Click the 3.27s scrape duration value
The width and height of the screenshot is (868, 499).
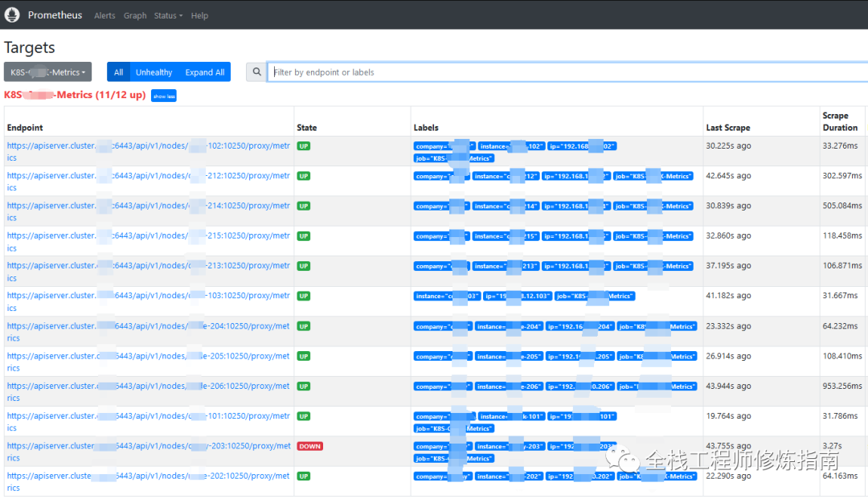click(832, 445)
